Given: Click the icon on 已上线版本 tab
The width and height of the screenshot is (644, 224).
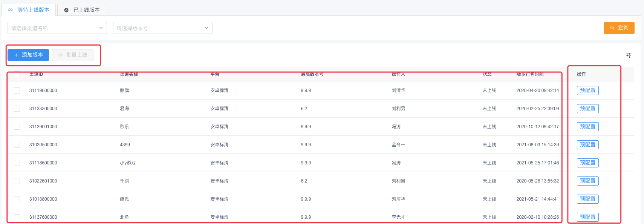Looking at the screenshot, I should tap(66, 10).
